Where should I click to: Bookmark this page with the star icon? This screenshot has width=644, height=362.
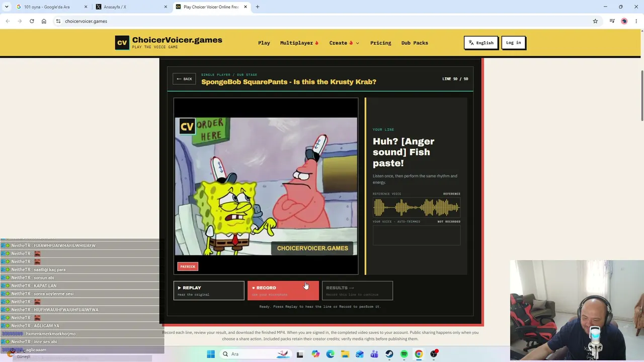pyautogui.click(x=595, y=21)
